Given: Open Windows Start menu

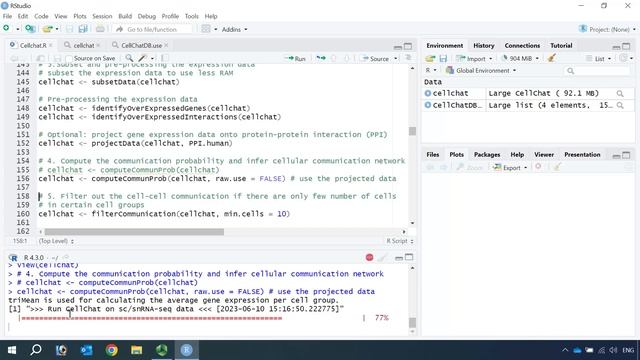Looking at the screenshot, I should 11,350.
